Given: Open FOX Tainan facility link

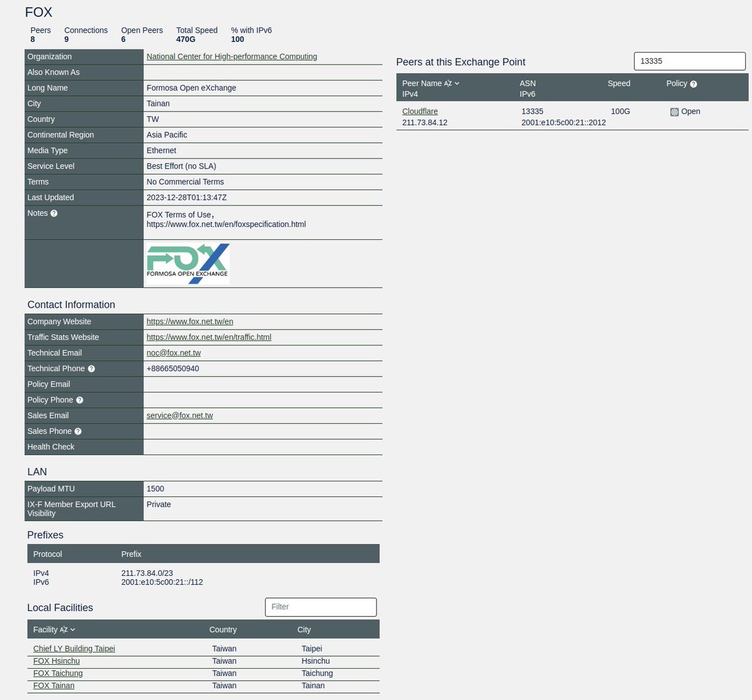Looking at the screenshot, I should pyautogui.click(x=54, y=686).
